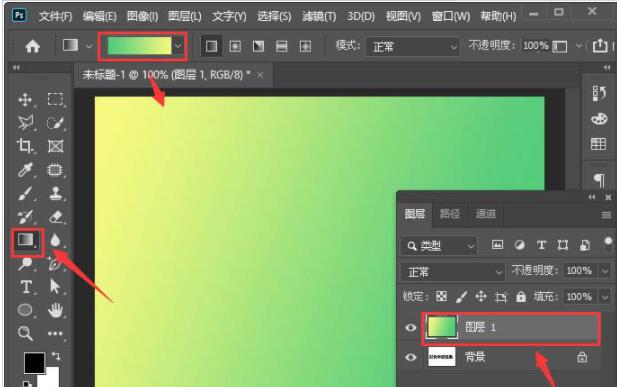The image size is (617, 387).
Task: Select the Blur tool
Action: [55, 240]
